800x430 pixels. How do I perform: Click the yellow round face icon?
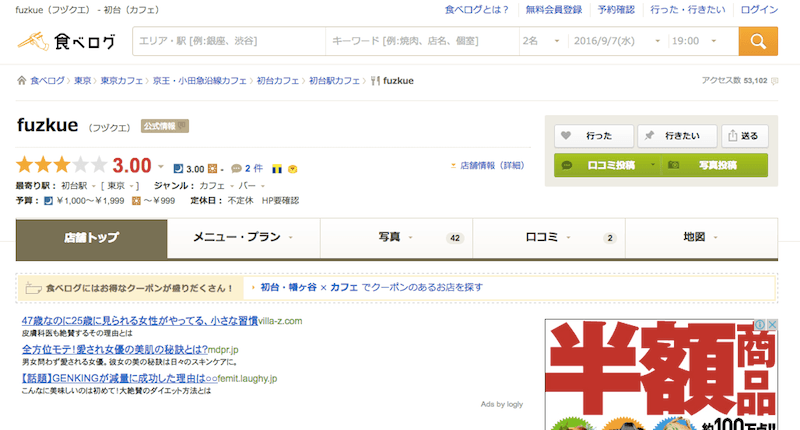[x=293, y=169]
